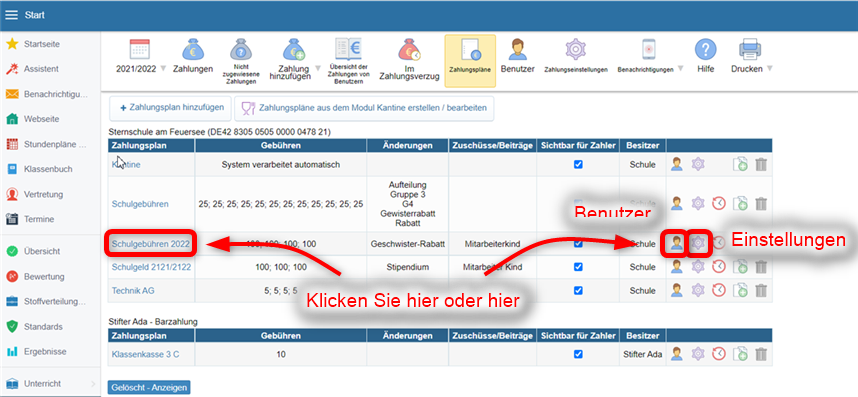Expand the Zahlung hinzufügen dropdown arrow
The height and width of the screenshot is (397, 858).
(x=318, y=69)
